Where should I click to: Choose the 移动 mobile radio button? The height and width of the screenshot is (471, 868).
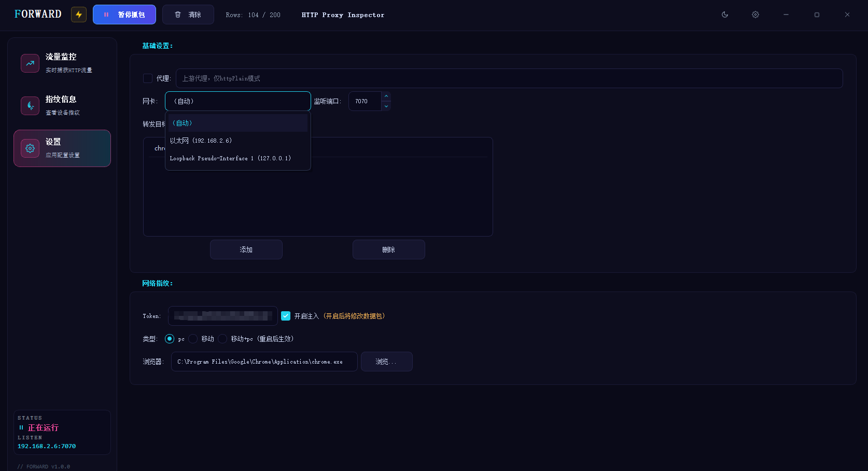(193, 339)
